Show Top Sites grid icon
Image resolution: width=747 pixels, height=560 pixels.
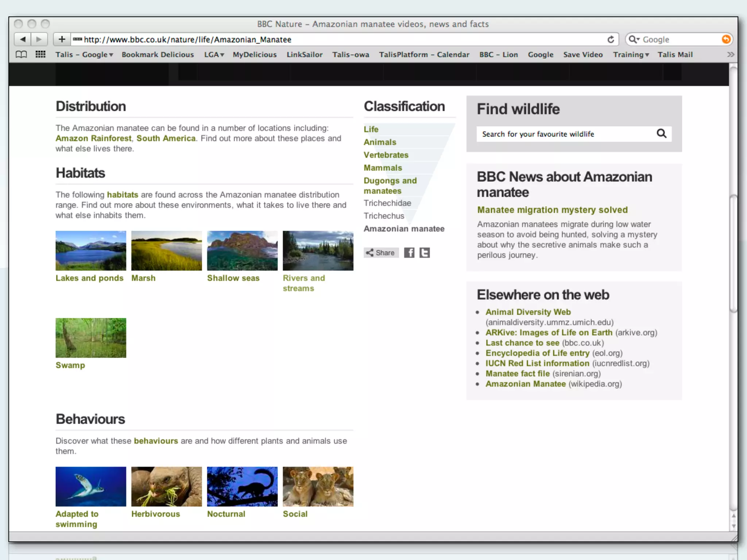[x=40, y=55]
